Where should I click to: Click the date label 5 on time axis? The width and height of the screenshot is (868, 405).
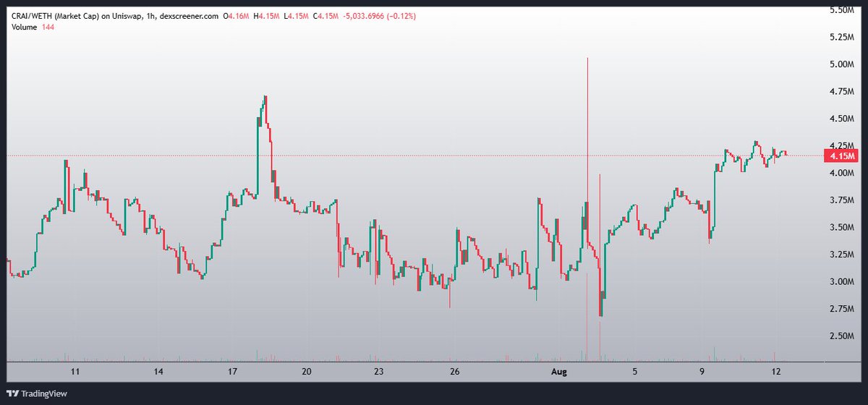pos(635,372)
